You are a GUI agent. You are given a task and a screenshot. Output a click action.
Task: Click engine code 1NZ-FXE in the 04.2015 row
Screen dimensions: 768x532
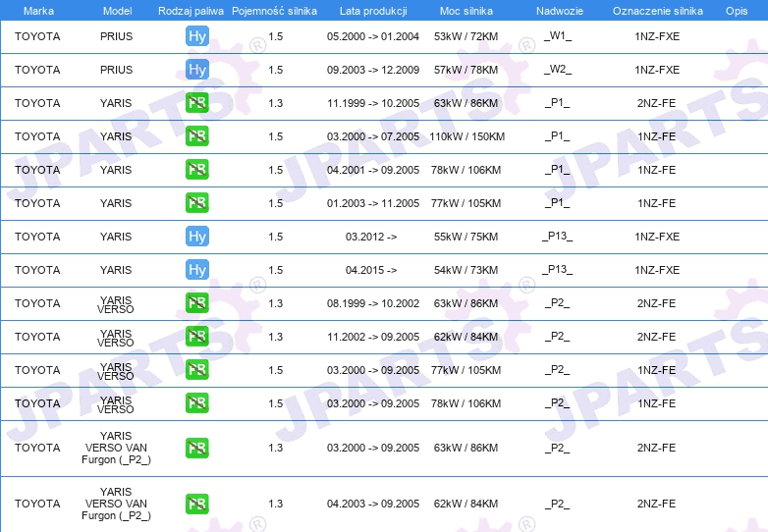(657, 270)
